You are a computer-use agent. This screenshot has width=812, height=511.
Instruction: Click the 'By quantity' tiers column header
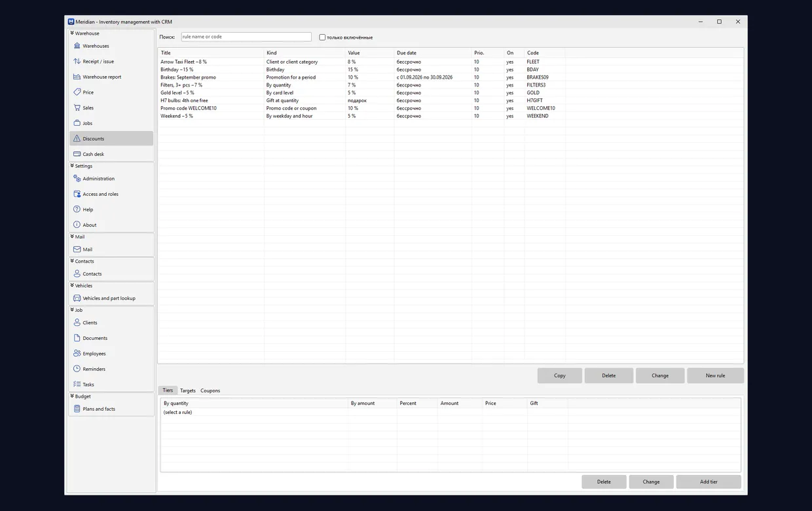click(254, 404)
